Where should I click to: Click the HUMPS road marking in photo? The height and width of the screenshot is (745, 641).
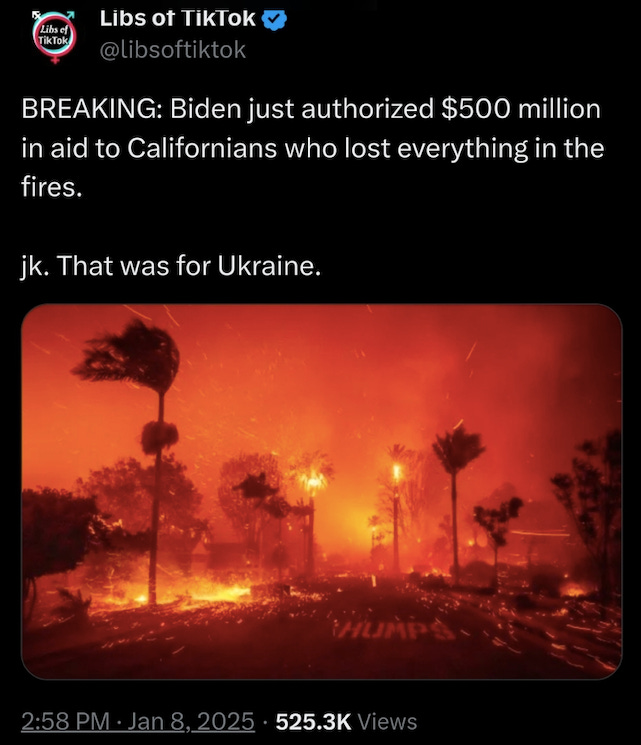393,630
